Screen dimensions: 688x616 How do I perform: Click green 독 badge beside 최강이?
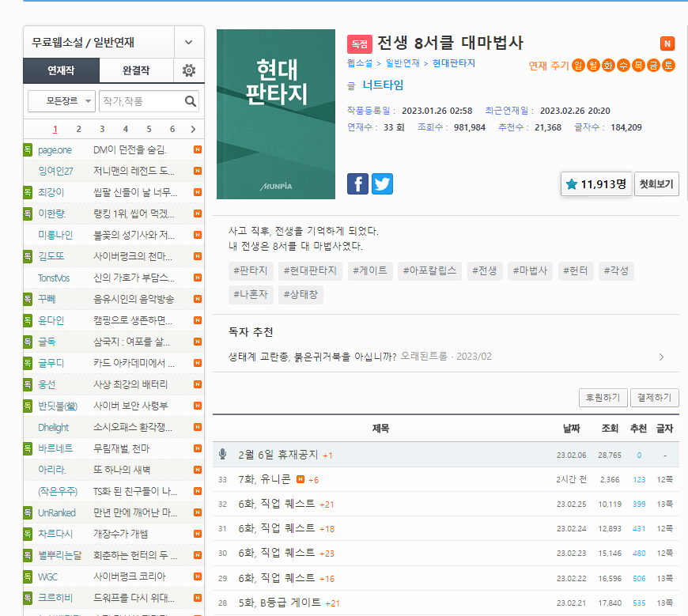point(28,192)
